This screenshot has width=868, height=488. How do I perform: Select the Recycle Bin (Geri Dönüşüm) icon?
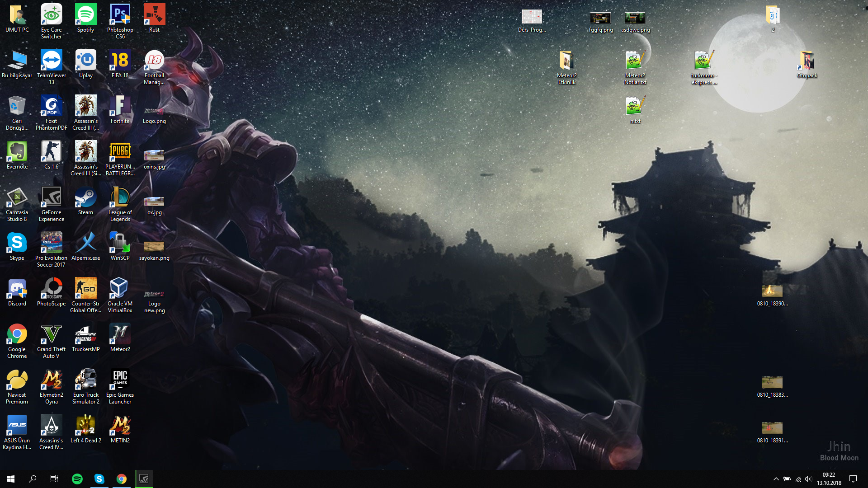tap(17, 113)
